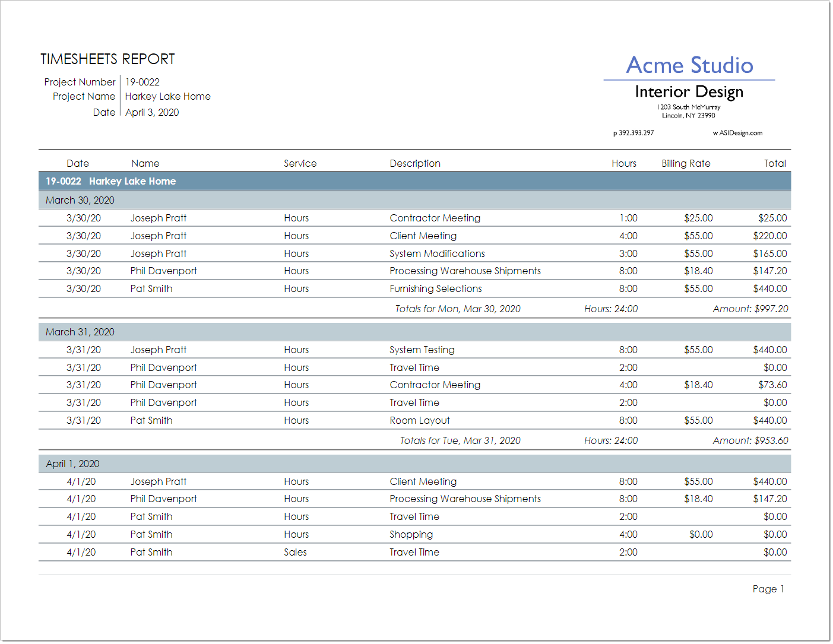This screenshot has width=833, height=644.
Task: Click the $220.00 total for 3/30 Client Meeting
Action: pos(770,236)
